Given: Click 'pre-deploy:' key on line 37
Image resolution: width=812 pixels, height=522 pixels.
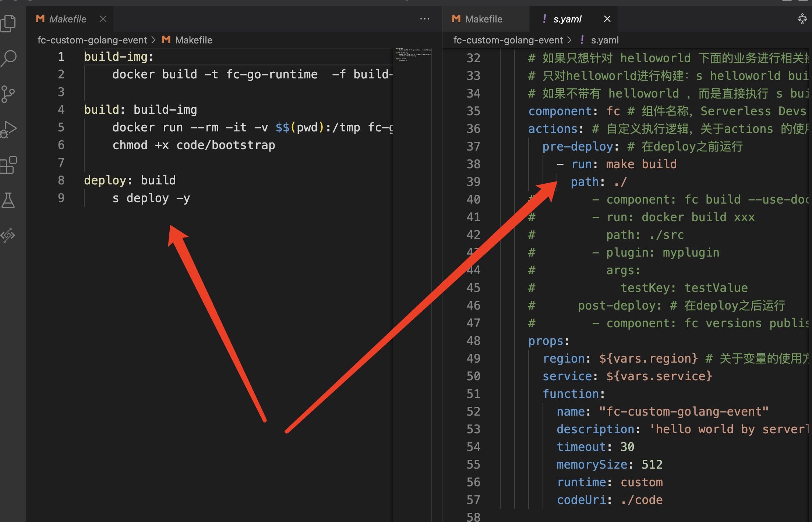Looking at the screenshot, I should (581, 147).
